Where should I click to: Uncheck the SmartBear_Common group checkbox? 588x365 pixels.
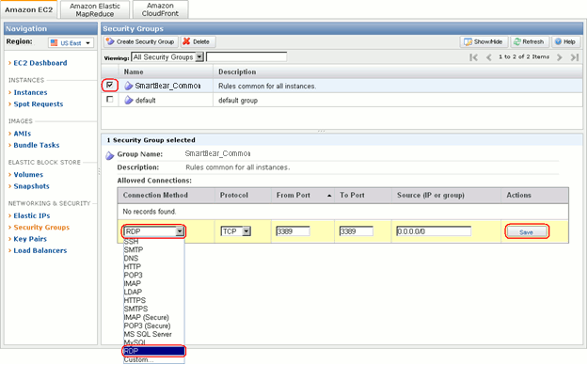pyautogui.click(x=109, y=86)
